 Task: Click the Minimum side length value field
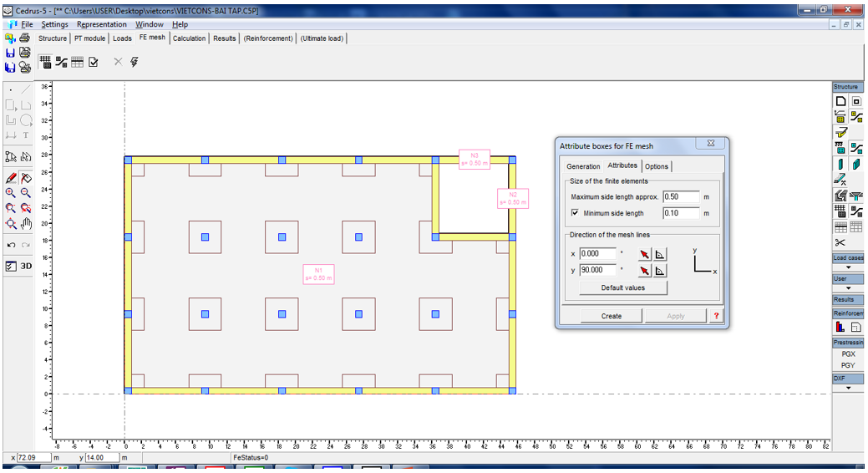click(681, 213)
